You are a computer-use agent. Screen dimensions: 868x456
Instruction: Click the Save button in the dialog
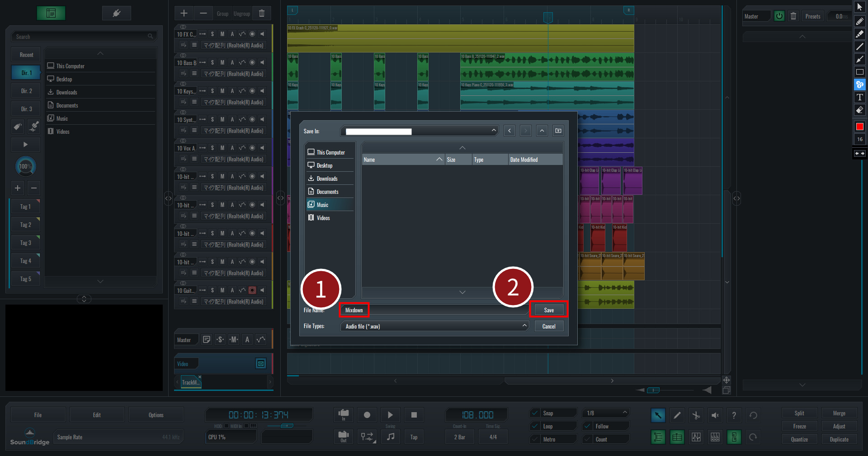(x=548, y=310)
